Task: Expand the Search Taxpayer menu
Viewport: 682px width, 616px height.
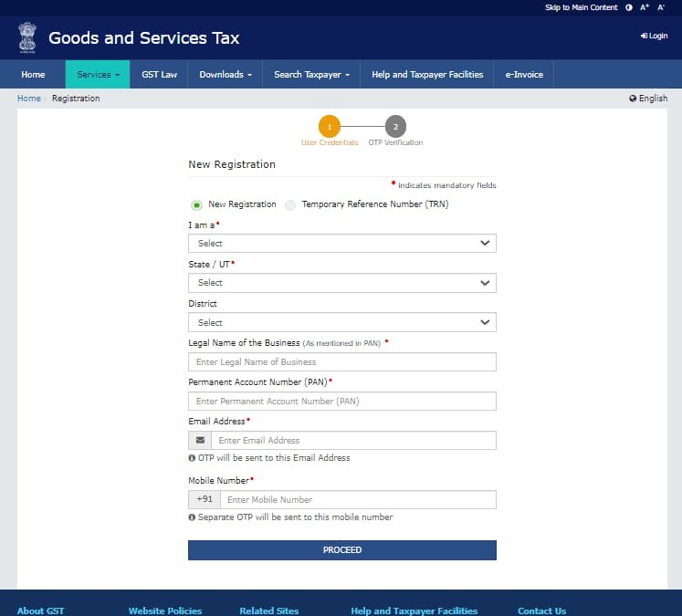Action: 311,74
